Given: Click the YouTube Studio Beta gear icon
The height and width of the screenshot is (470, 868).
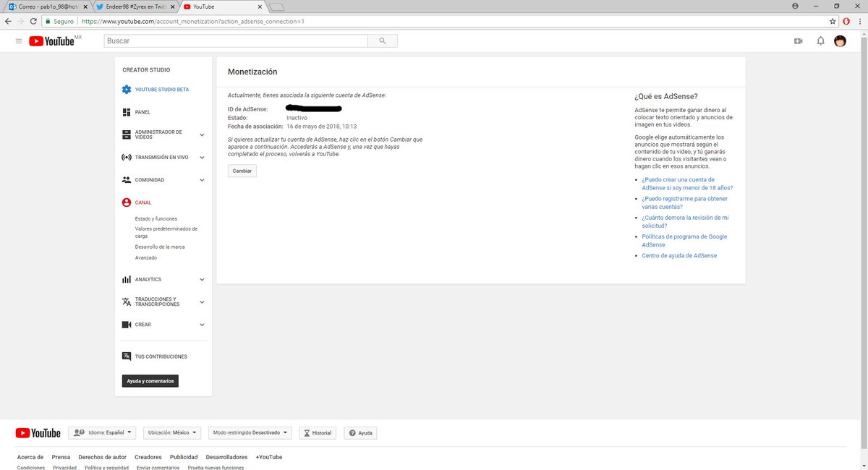Looking at the screenshot, I should point(127,90).
